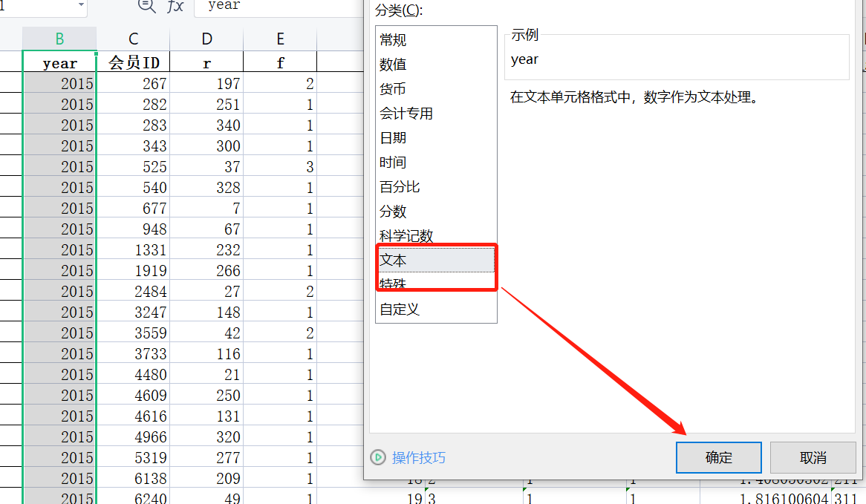Click the 取消 button
Screen dimensions: 866x504
[813, 458]
